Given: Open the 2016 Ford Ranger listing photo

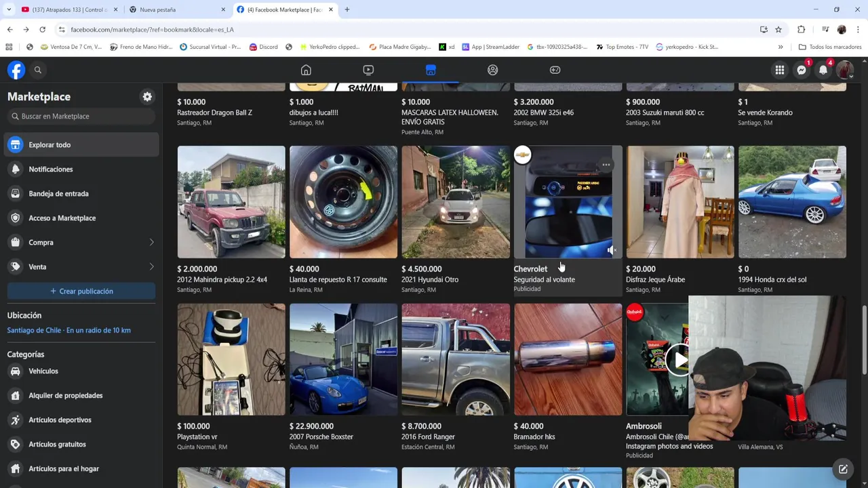Looking at the screenshot, I should [x=456, y=359].
